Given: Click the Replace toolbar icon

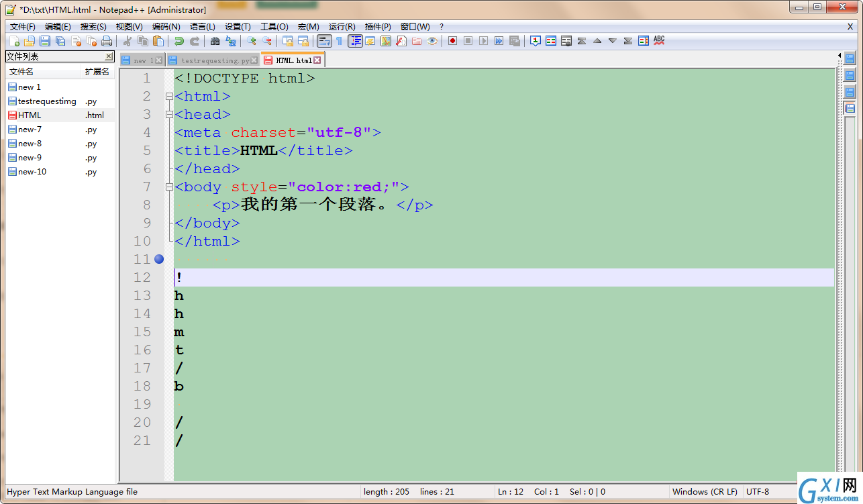Looking at the screenshot, I should (x=230, y=41).
